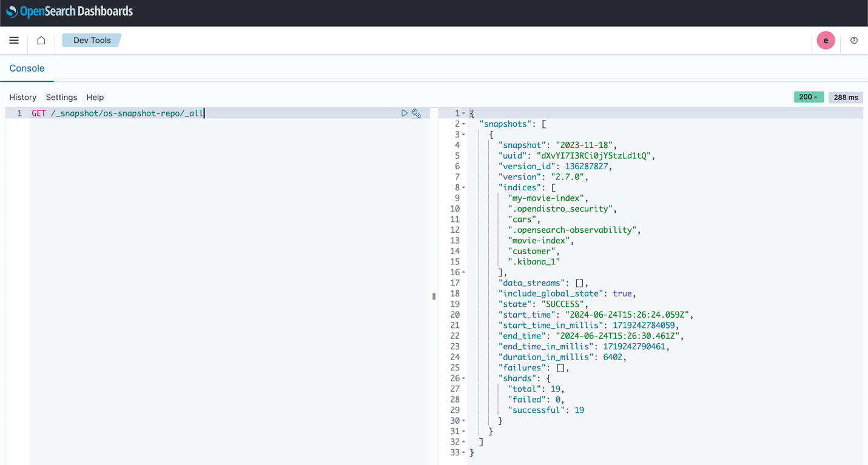Click the "my-movie-index" entry
This screenshot has width=868, height=465.
tap(547, 198)
